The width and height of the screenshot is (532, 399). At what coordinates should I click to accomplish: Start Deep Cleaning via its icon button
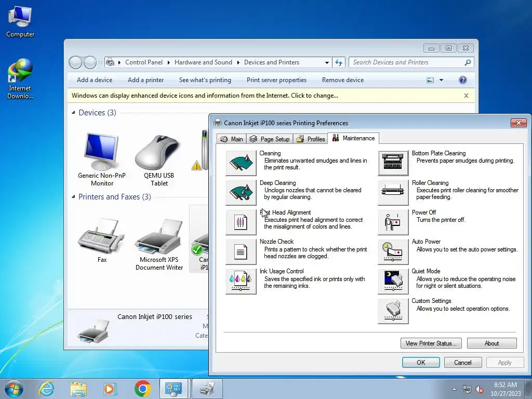pos(241,193)
